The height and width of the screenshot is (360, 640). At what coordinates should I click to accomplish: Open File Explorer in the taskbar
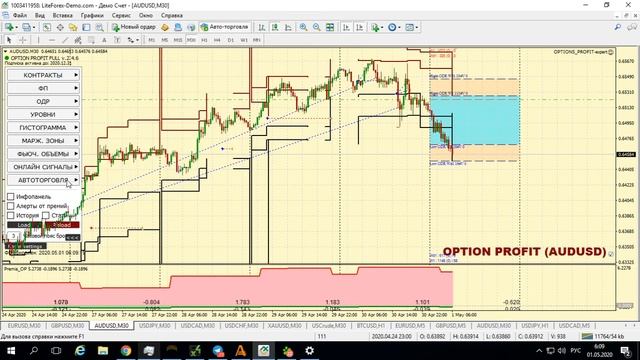point(103,351)
